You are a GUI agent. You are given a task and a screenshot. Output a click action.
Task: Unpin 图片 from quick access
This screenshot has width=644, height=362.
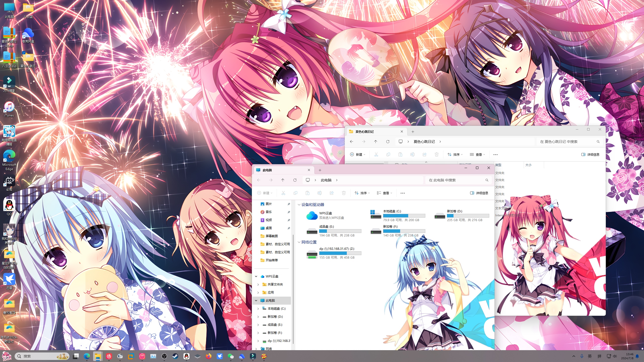click(x=289, y=204)
